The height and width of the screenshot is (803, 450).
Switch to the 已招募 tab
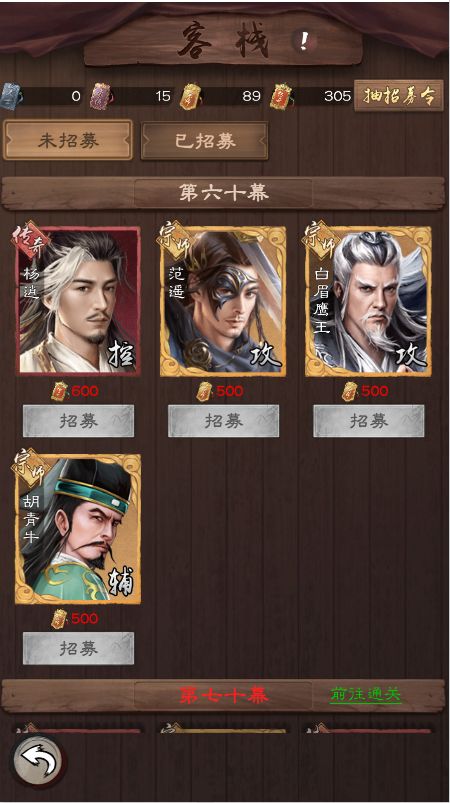[x=205, y=141]
